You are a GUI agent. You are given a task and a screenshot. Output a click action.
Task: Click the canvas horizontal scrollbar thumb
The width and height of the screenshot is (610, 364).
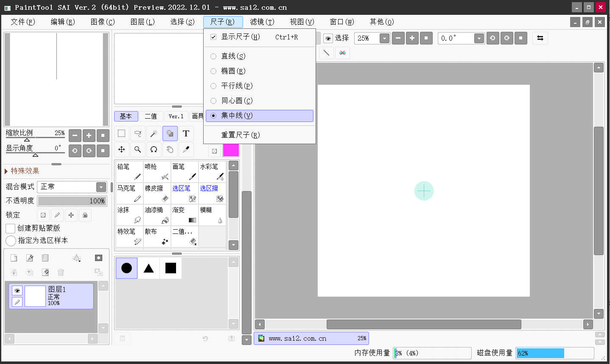pos(424,325)
